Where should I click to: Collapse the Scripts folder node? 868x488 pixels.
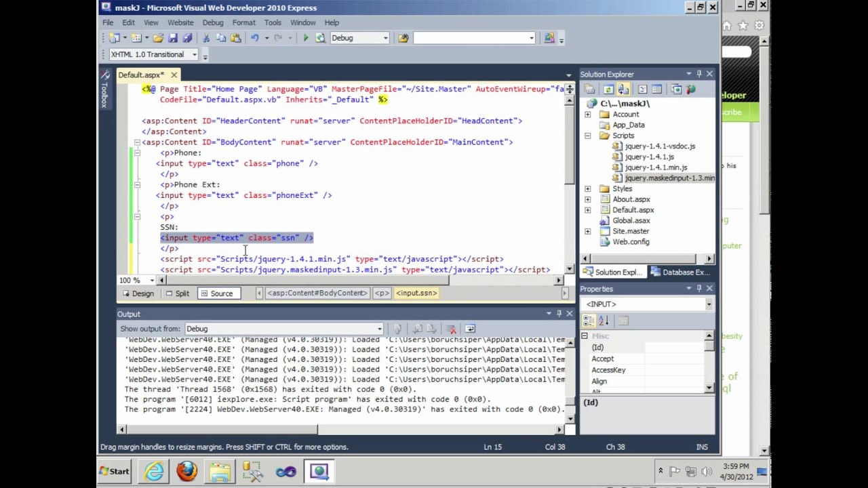click(x=587, y=136)
